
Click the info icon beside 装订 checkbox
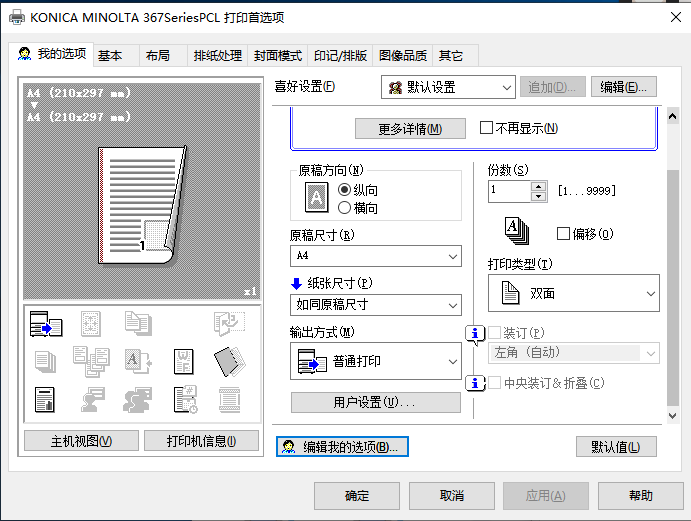(475, 334)
